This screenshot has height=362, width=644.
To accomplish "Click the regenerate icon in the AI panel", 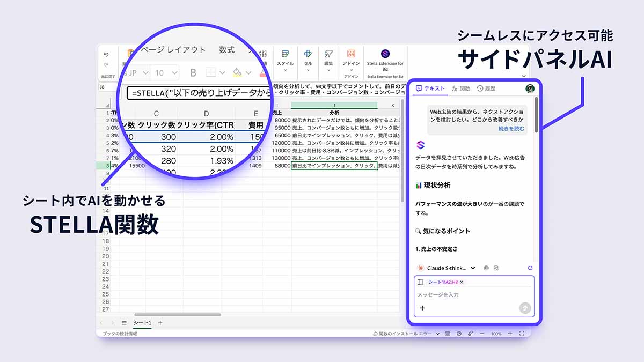I will 530,268.
